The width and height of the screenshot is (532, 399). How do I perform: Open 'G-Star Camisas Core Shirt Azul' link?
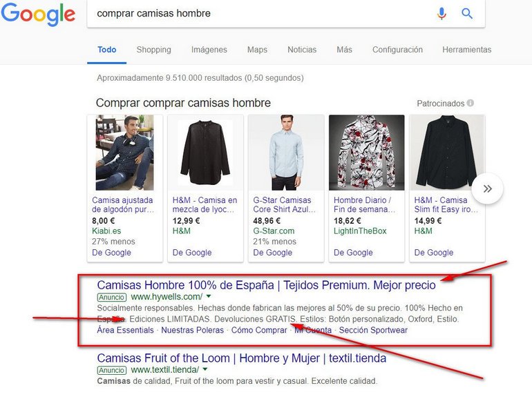[x=285, y=205]
